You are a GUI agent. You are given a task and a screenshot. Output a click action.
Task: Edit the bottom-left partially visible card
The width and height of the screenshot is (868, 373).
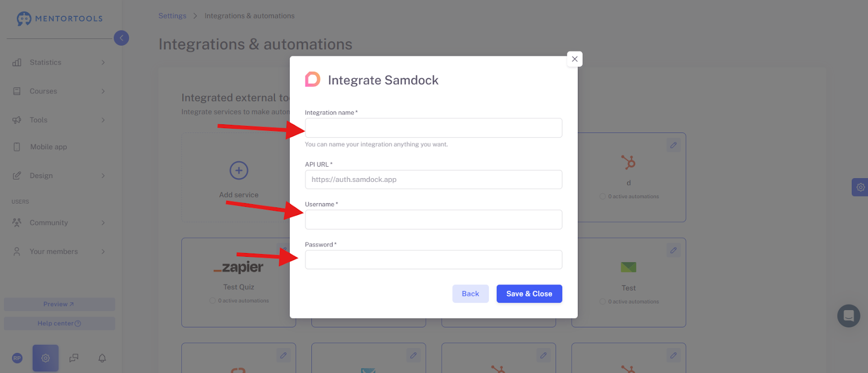point(283,356)
